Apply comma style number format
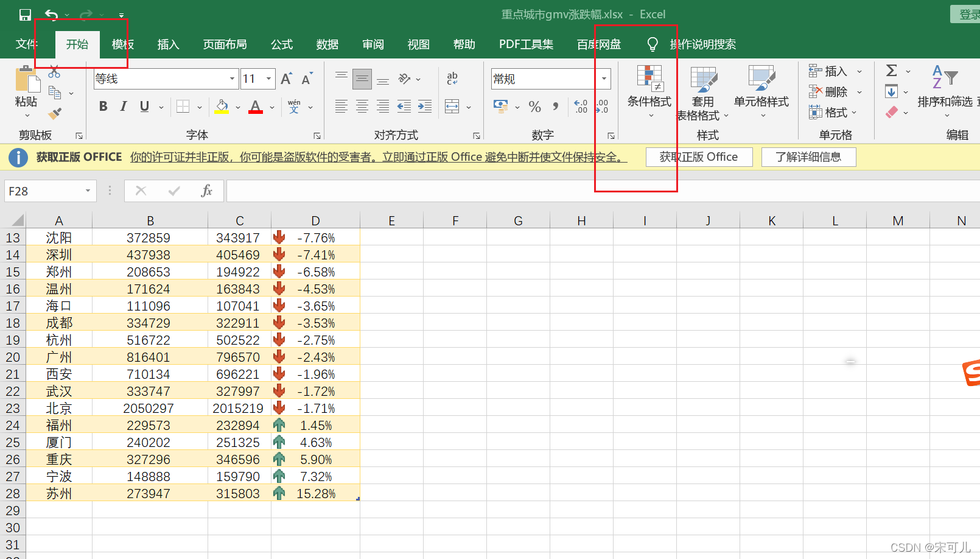The height and width of the screenshot is (559, 980). (556, 107)
